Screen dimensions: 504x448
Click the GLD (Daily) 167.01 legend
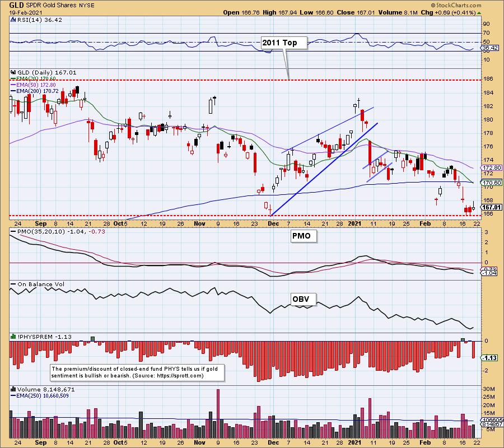point(47,72)
